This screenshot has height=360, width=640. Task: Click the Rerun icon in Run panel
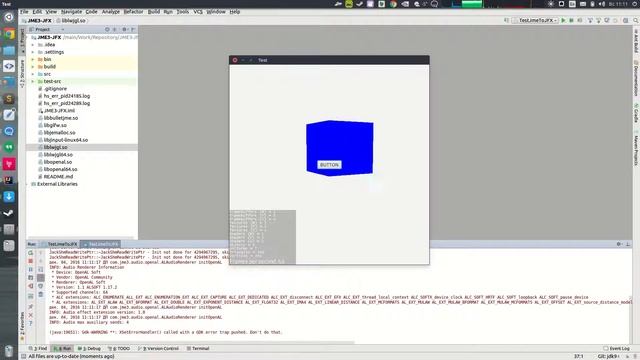point(31,253)
